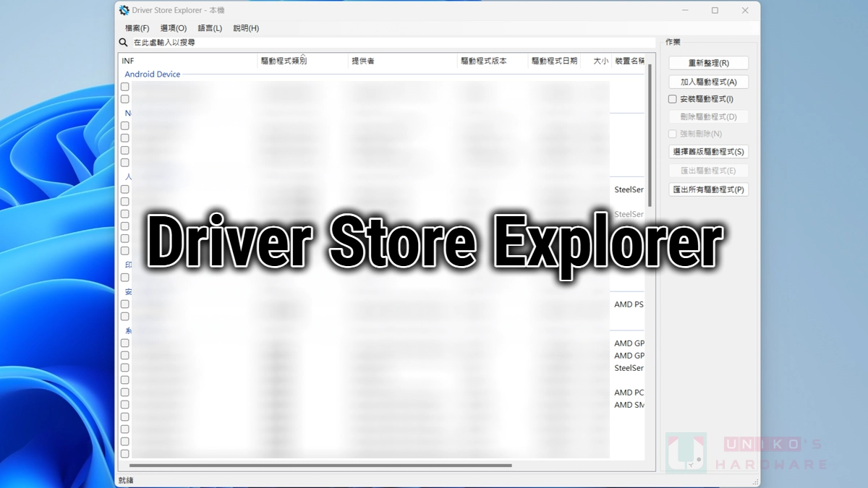The height and width of the screenshot is (488, 868).
Task: Toggle 安裝驅動程式(I) checkbox
Action: (673, 99)
